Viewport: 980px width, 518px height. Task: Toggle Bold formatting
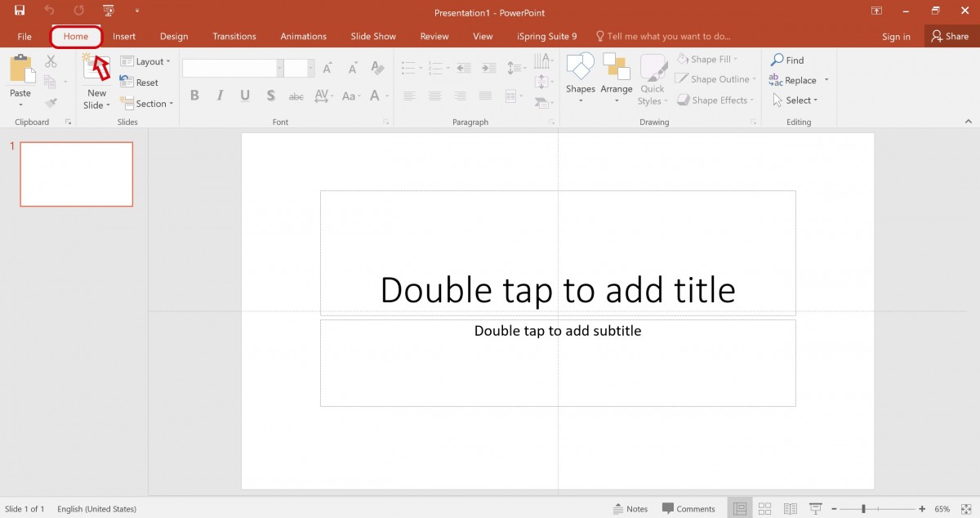[x=194, y=96]
